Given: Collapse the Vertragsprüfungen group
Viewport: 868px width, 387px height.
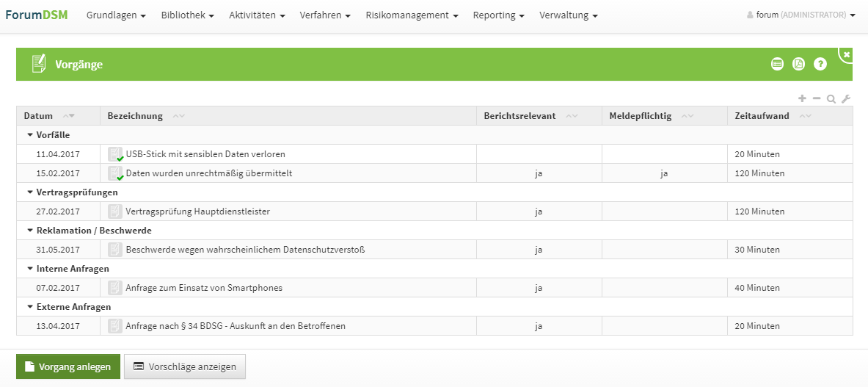Looking at the screenshot, I should (x=30, y=192).
